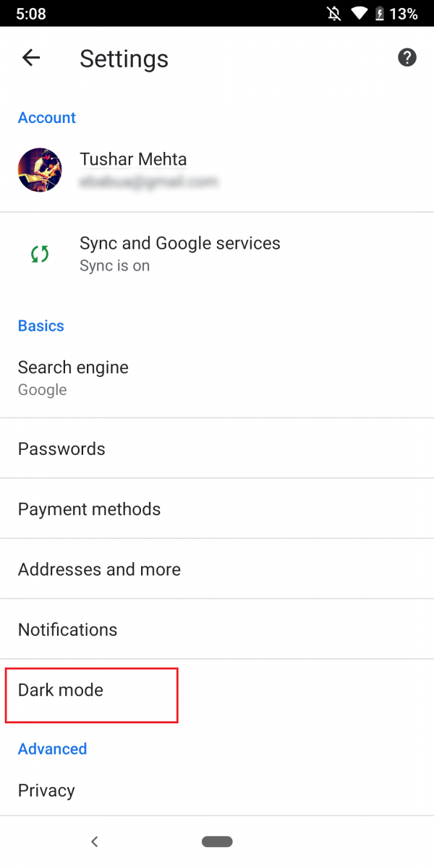Image resolution: width=434 pixels, height=868 pixels.
Task: Click the Account section header
Action: coord(46,117)
